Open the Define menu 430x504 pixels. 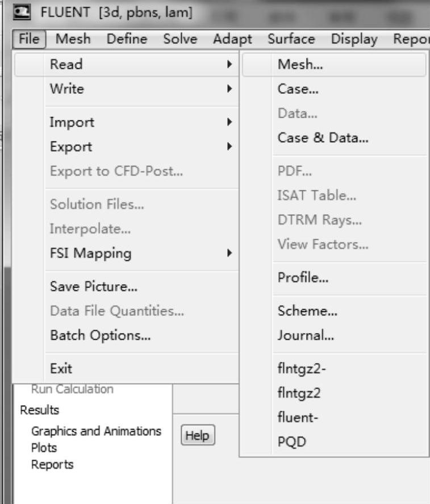click(x=128, y=39)
